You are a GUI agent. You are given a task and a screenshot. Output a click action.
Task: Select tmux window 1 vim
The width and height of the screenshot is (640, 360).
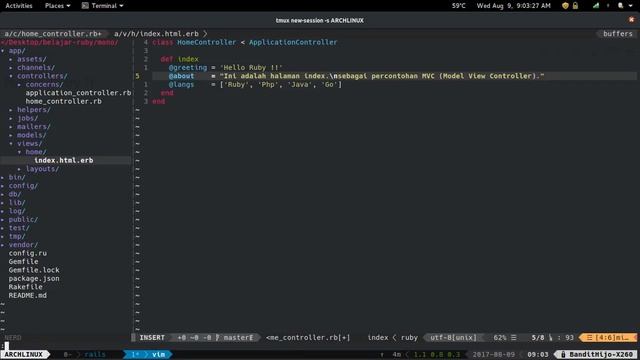(x=148, y=354)
